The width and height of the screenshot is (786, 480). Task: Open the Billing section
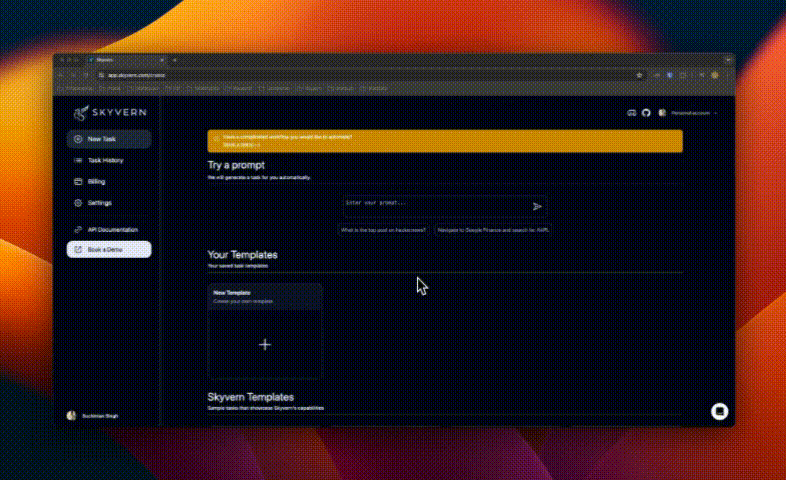pyautogui.click(x=108, y=182)
